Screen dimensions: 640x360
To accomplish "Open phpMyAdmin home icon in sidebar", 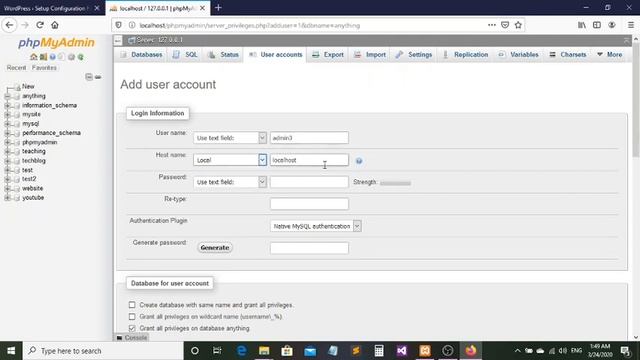I will coord(33,57).
